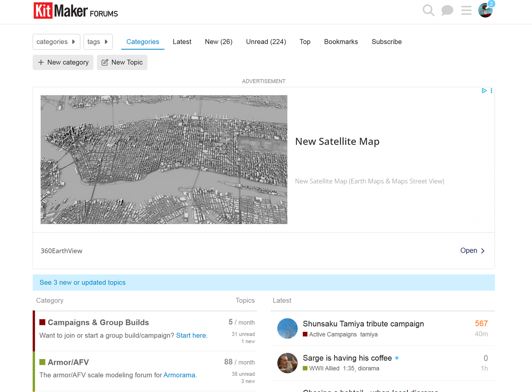
Task: Open the search magnifier icon
Action: [428, 11]
